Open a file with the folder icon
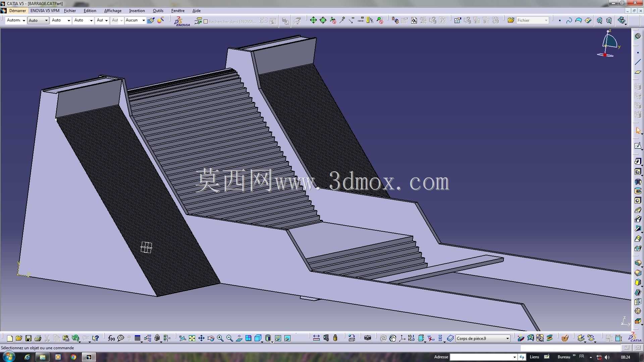Screen dimensions: 644x362 19,338
